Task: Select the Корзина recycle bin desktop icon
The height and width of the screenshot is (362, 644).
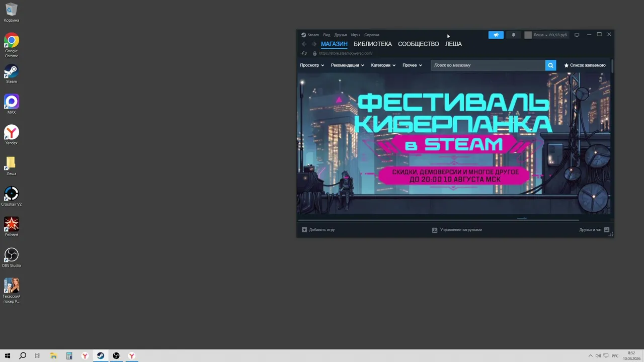Action: 11,14
